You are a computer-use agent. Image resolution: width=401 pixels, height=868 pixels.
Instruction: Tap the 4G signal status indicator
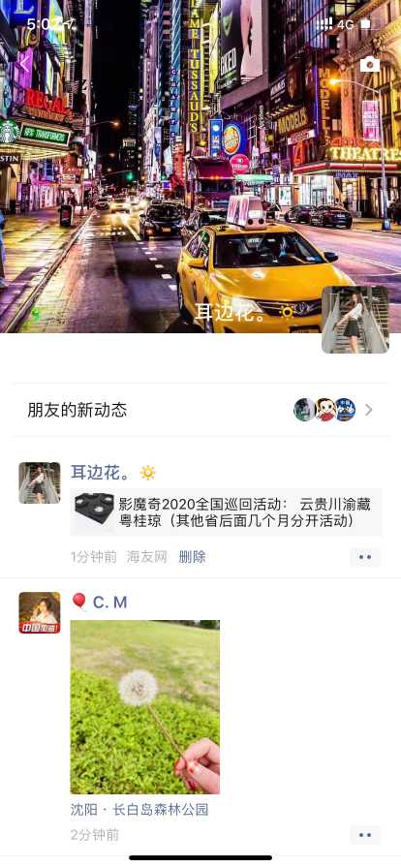point(345,24)
